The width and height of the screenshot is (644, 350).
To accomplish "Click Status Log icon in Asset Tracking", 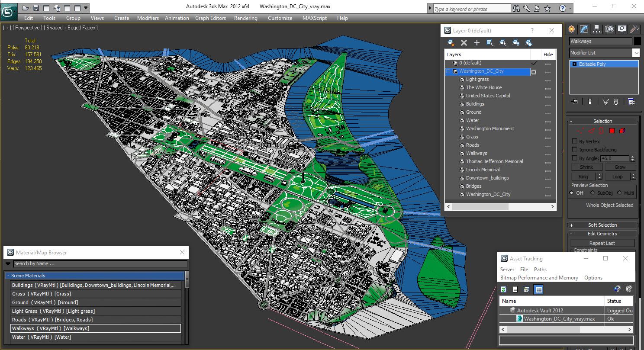I will pyautogui.click(x=515, y=289).
